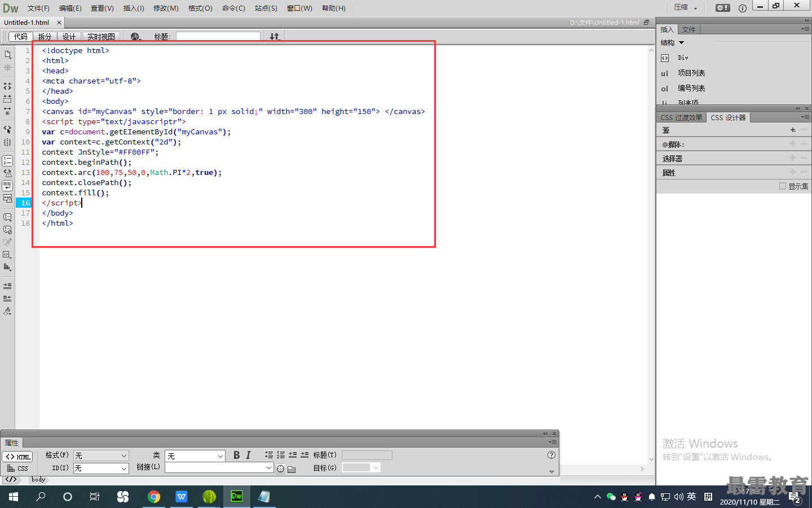Image resolution: width=812 pixels, height=508 pixels.
Task: Click Ordered List icon in Properties panel
Action: tap(281, 455)
